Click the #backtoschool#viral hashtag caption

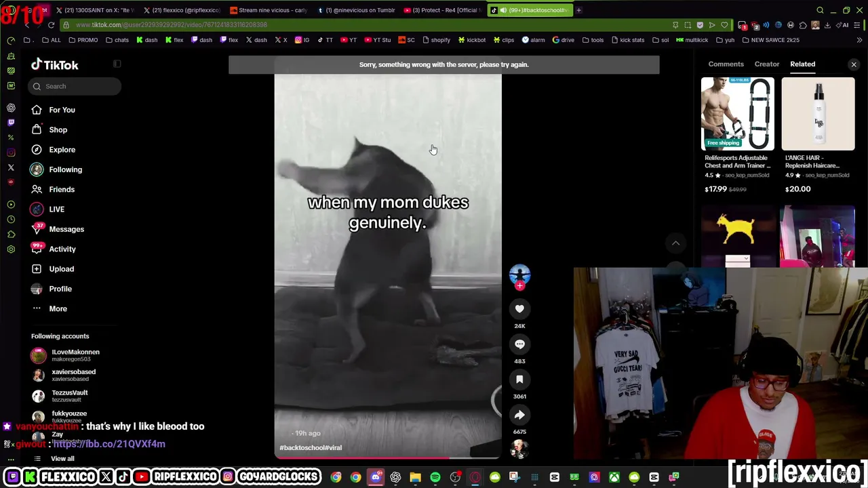311,448
